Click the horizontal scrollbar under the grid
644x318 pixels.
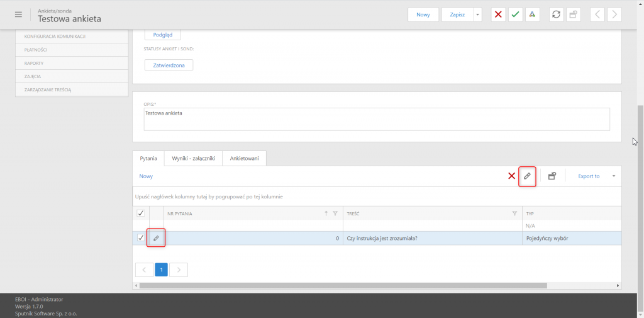point(343,285)
